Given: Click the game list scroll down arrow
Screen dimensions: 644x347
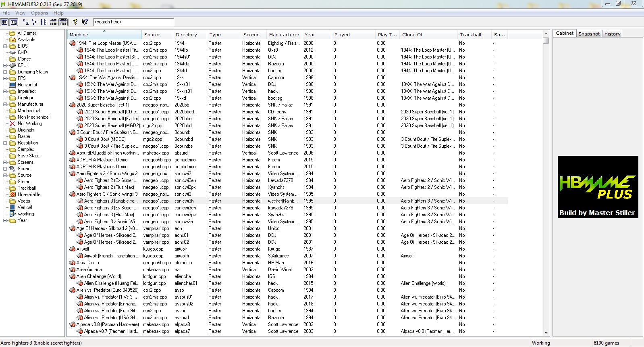Looking at the screenshot, I should click(x=546, y=333).
